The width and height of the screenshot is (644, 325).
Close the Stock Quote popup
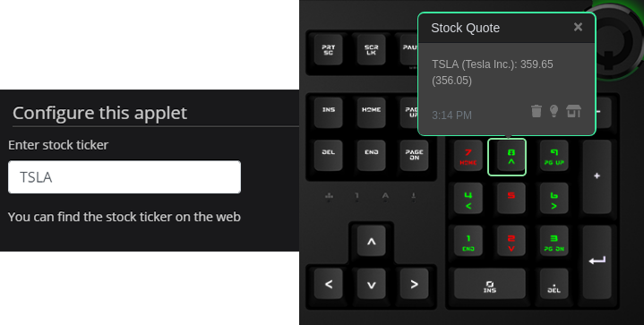pos(578,27)
